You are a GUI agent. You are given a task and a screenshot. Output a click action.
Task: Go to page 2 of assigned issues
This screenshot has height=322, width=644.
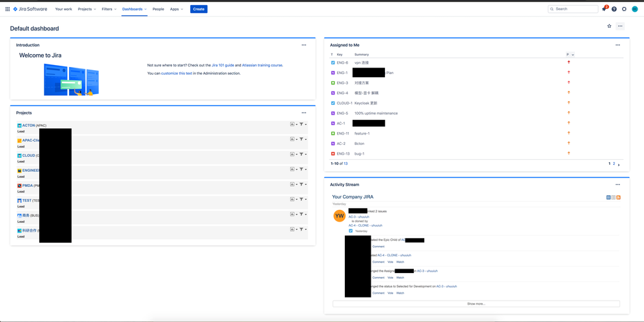[x=614, y=164]
